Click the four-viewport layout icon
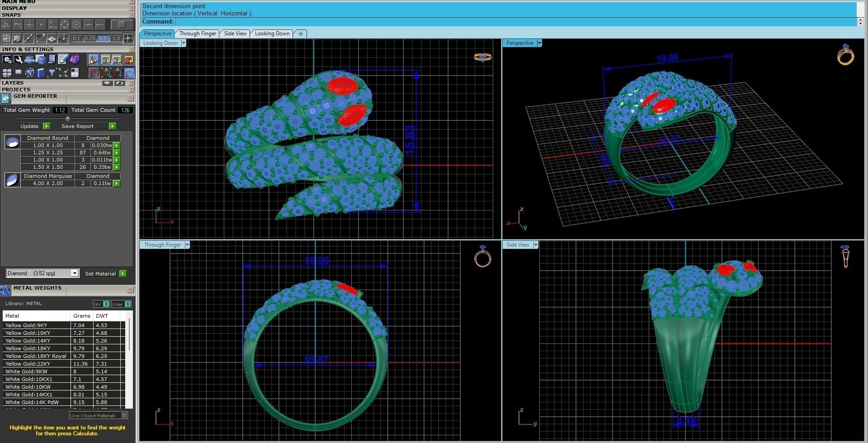 (x=7, y=73)
